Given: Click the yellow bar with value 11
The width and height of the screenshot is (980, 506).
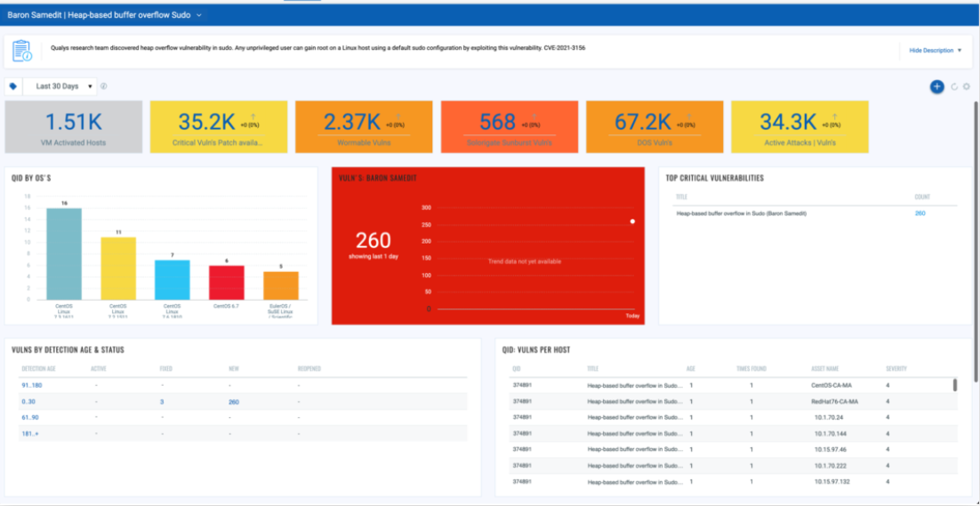Looking at the screenshot, I should pyautogui.click(x=118, y=268).
